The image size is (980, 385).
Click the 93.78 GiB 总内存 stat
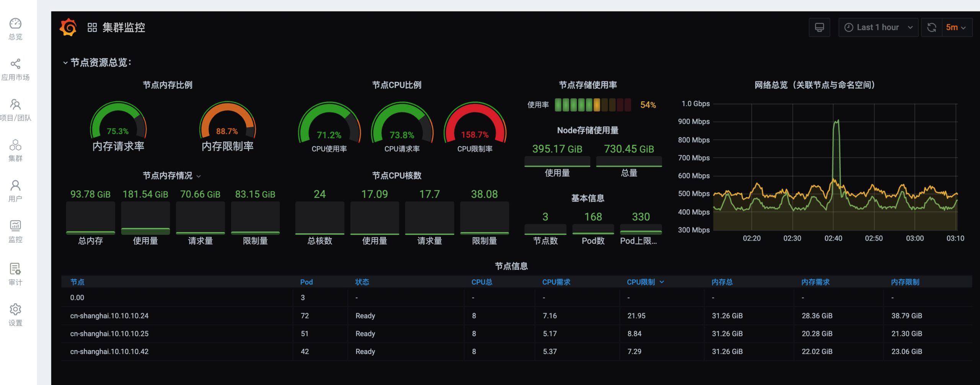[91, 217]
